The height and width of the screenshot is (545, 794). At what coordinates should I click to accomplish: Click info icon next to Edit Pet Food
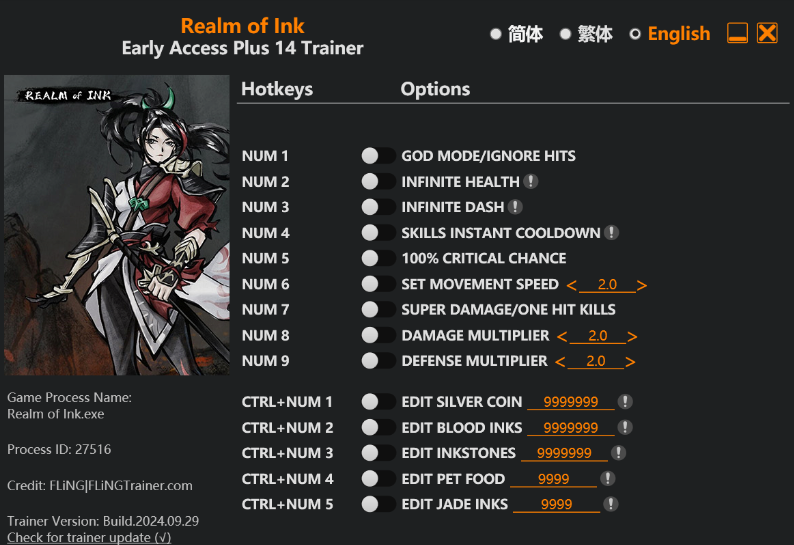[607, 479]
